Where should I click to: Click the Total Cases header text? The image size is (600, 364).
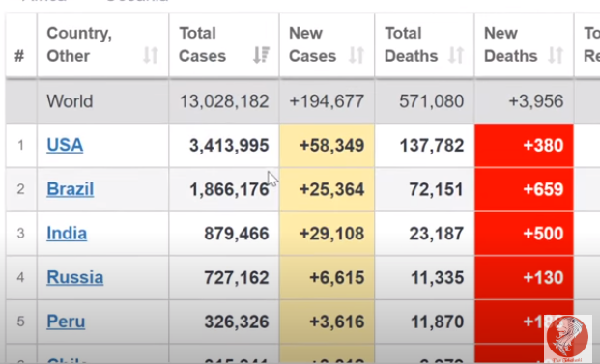pos(203,44)
